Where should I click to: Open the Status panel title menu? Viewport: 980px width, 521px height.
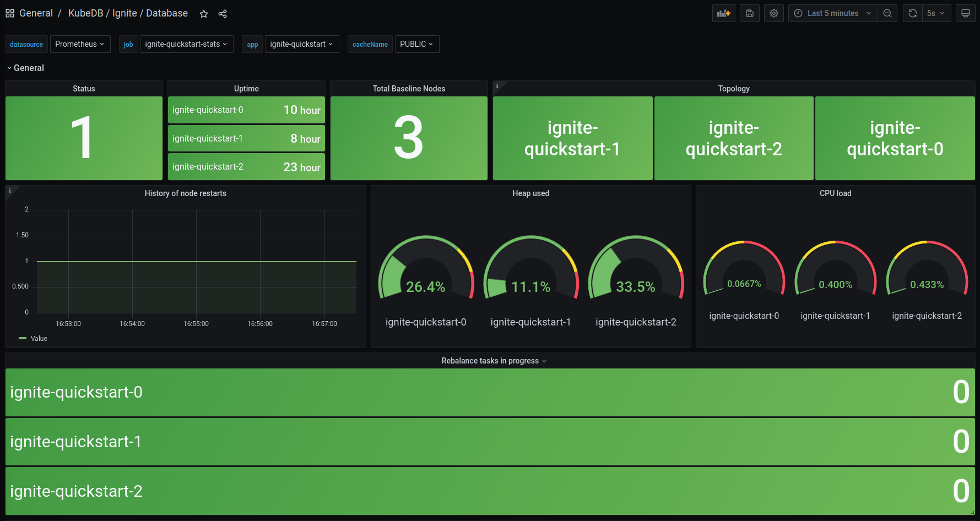tap(84, 89)
